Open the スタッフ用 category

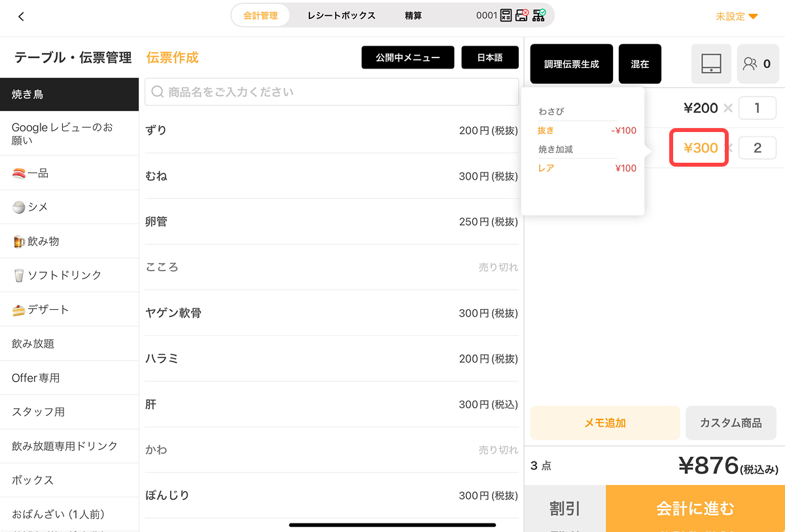[x=69, y=412]
